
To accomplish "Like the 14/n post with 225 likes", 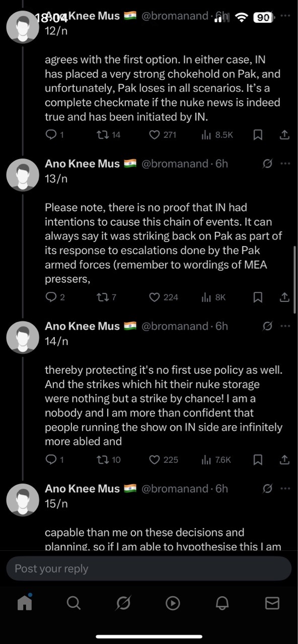I will (164, 459).
